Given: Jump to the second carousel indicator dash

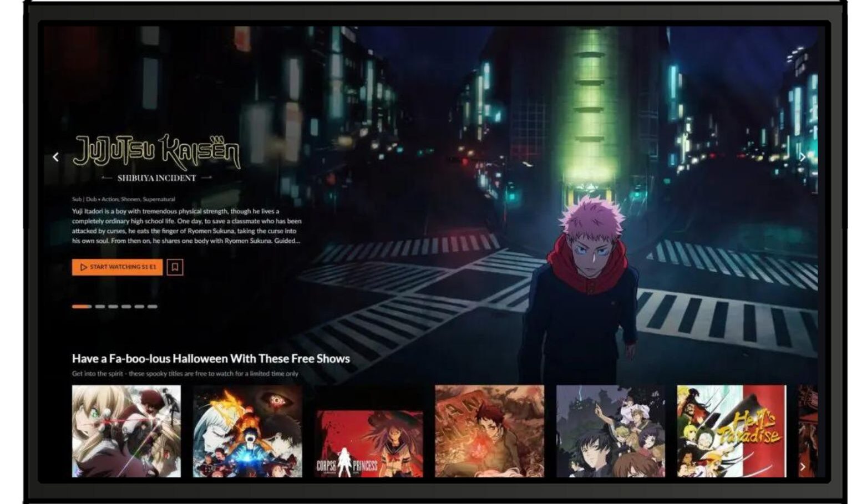Looking at the screenshot, I should pos(100,307).
